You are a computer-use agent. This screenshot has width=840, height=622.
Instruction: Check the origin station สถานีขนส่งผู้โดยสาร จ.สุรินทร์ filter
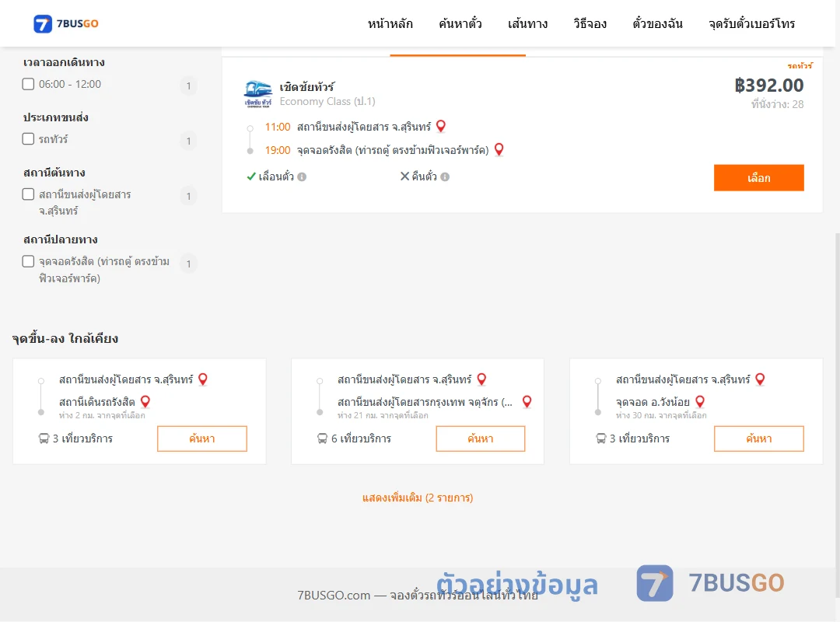[29, 194]
